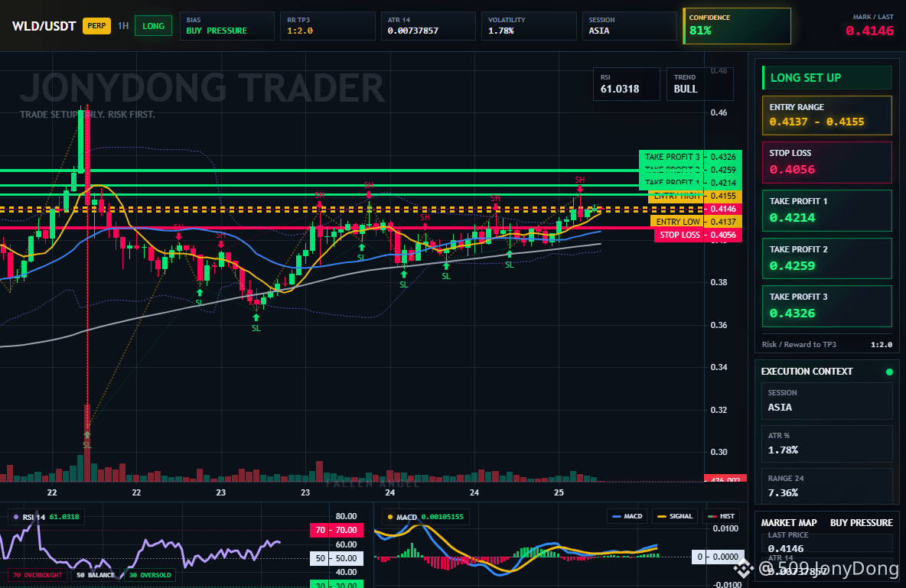906x588 pixels.
Task: Click the red 0.4146 current price tag
Action: [x=723, y=209]
